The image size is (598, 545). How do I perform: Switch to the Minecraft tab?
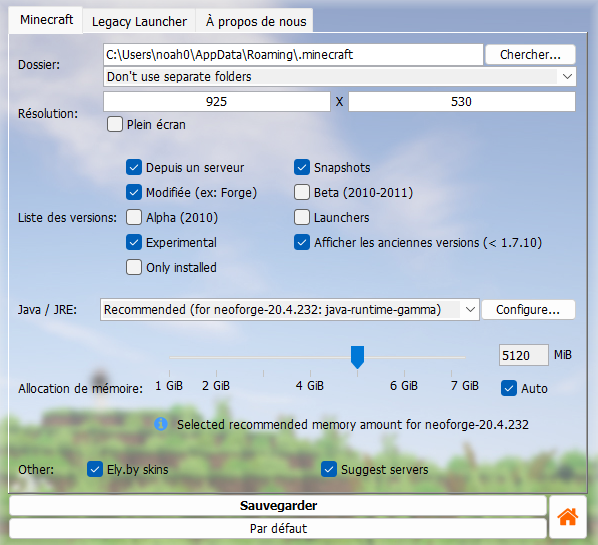pos(46,20)
